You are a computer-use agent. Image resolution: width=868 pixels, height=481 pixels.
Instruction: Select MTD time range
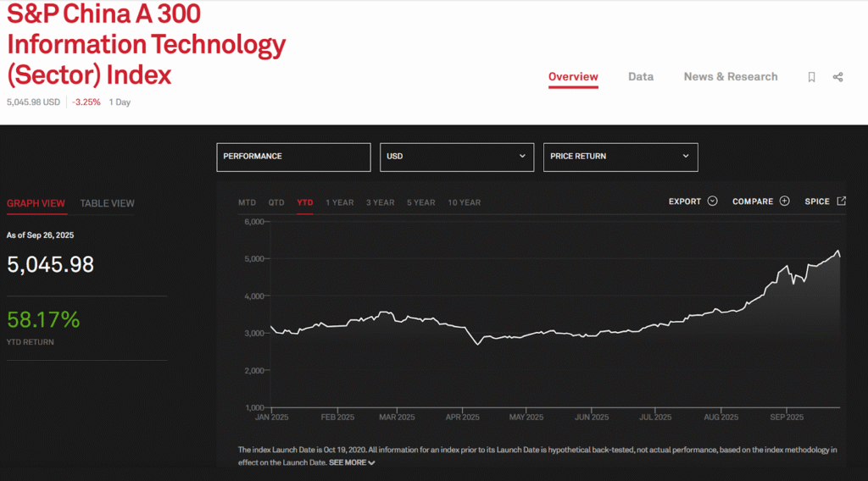[x=247, y=202]
